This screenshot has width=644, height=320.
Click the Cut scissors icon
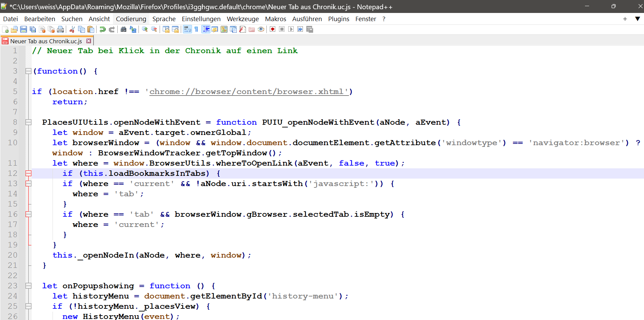72,29
